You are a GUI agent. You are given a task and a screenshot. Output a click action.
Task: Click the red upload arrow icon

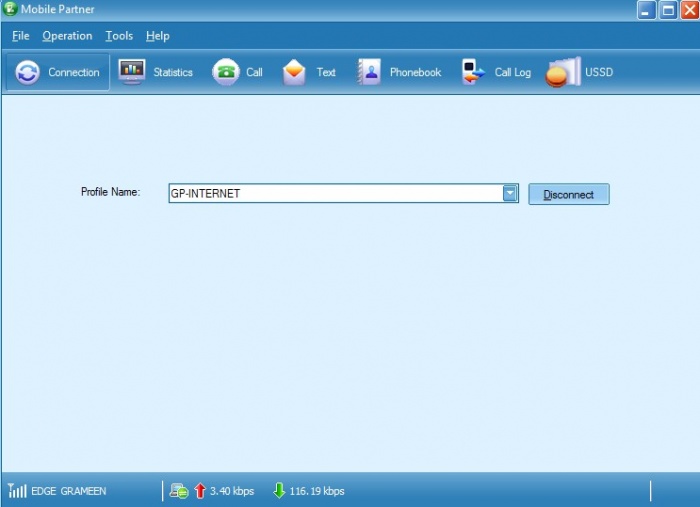coord(200,490)
